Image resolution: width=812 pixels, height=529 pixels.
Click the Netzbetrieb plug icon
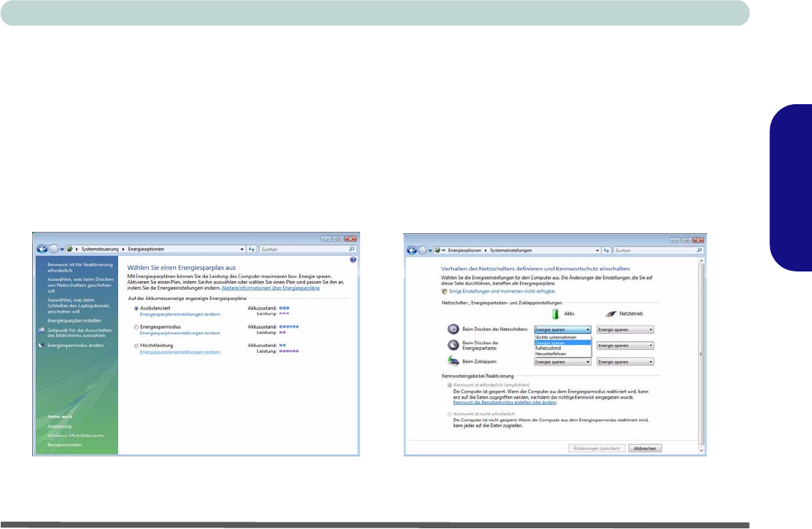click(611, 314)
